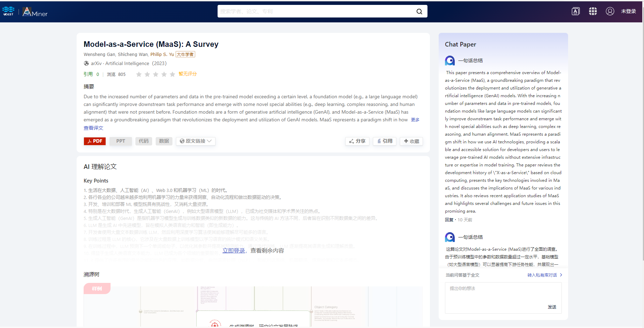Open 转入私有库对话 arrow link
Image resolution: width=644 pixels, height=328 pixels.
(545, 275)
